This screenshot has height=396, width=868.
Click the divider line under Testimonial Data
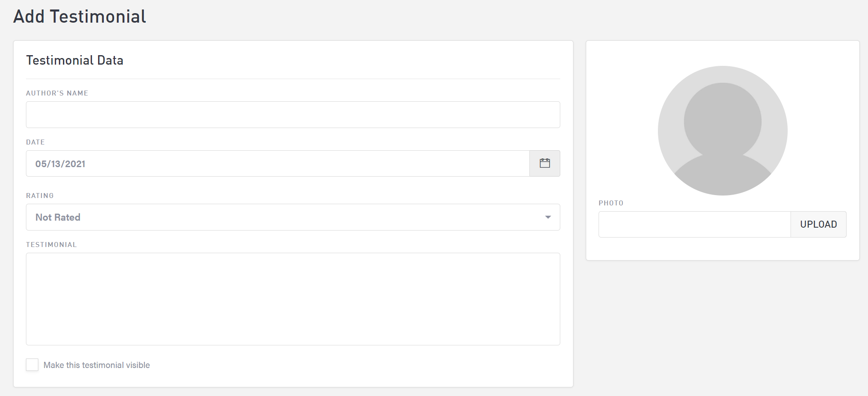pyautogui.click(x=292, y=79)
